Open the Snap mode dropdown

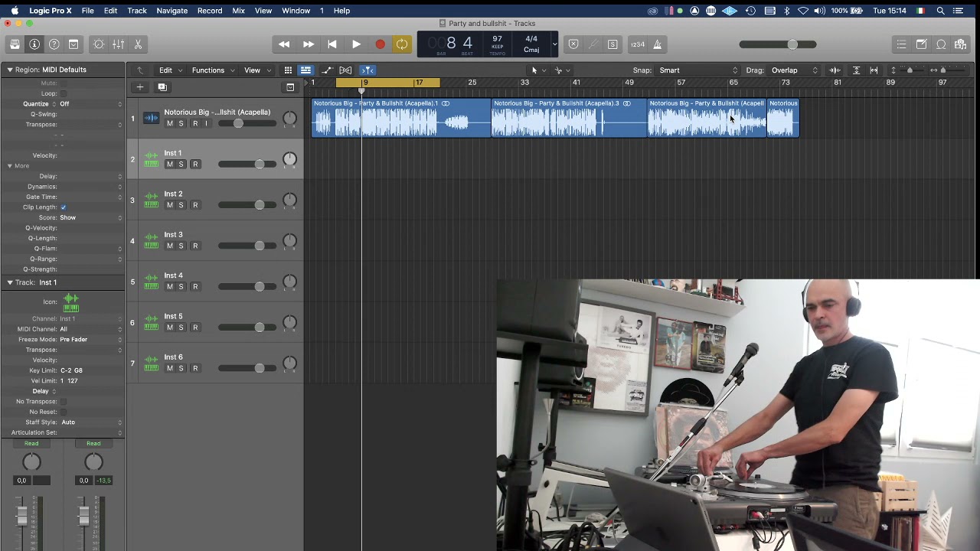point(698,70)
